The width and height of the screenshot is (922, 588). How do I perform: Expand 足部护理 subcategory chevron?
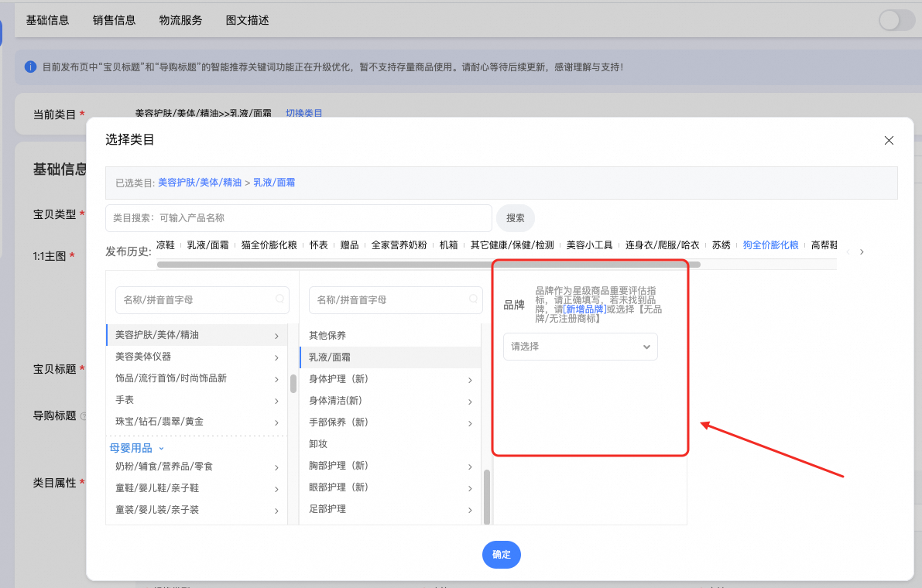(x=470, y=510)
